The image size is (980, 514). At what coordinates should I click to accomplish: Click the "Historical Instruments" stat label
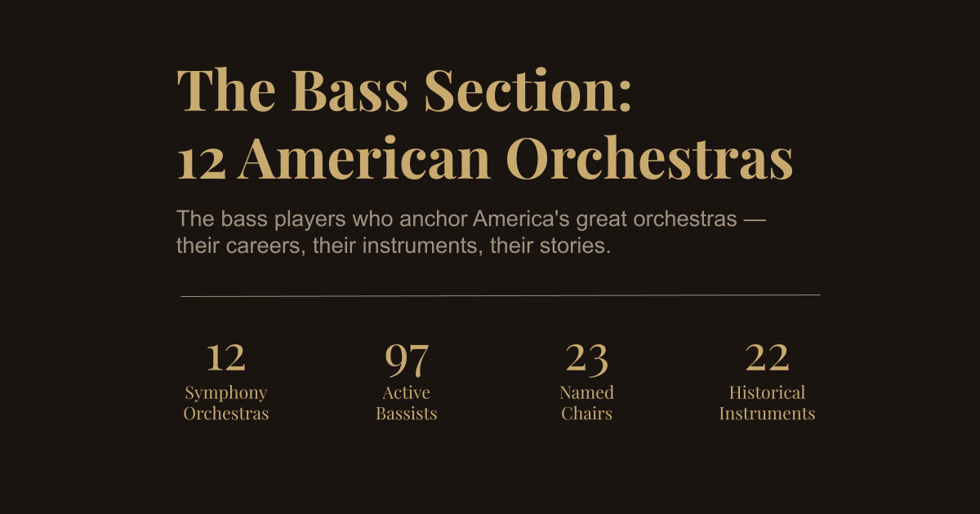click(767, 403)
